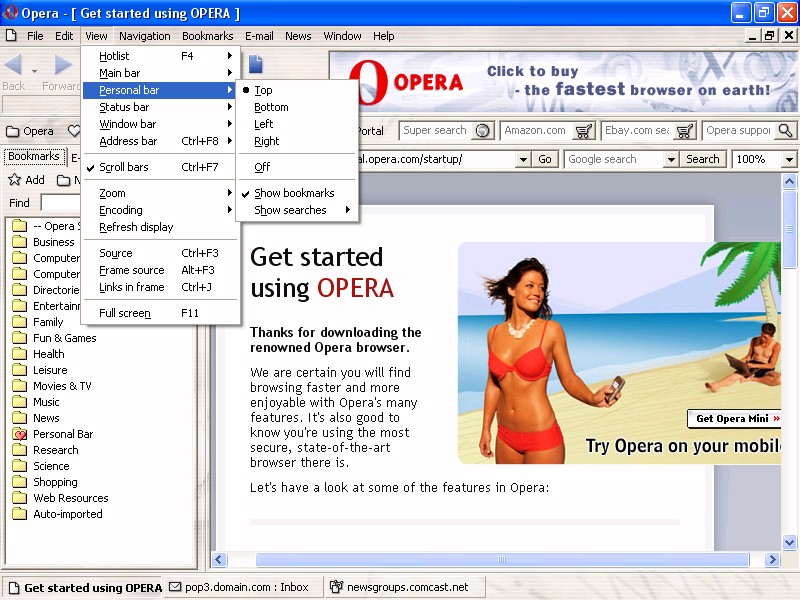The image size is (800, 600).
Task: Select Bottom position for Personal bar
Action: 297,107
